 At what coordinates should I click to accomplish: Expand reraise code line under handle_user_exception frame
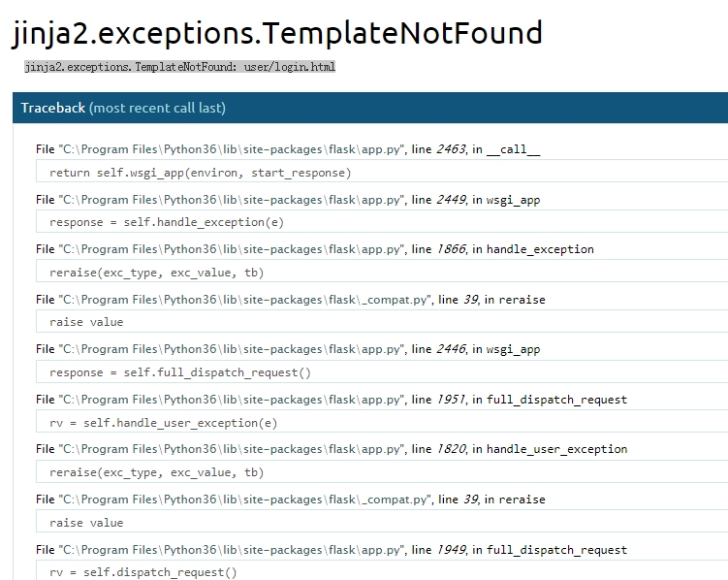point(156,472)
